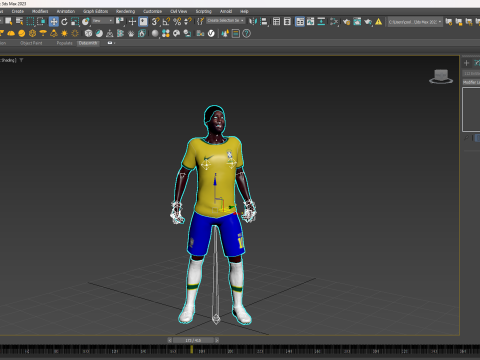Activate the Select and Scale tool
Screen dimensions: 480x360
[75, 22]
